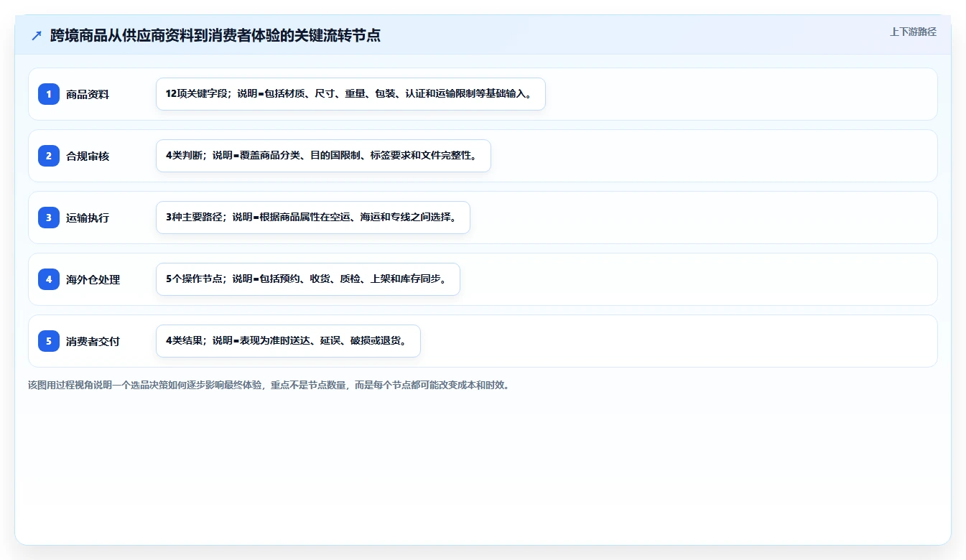
Task: Select the 合规审核 step label
Action: 88,156
